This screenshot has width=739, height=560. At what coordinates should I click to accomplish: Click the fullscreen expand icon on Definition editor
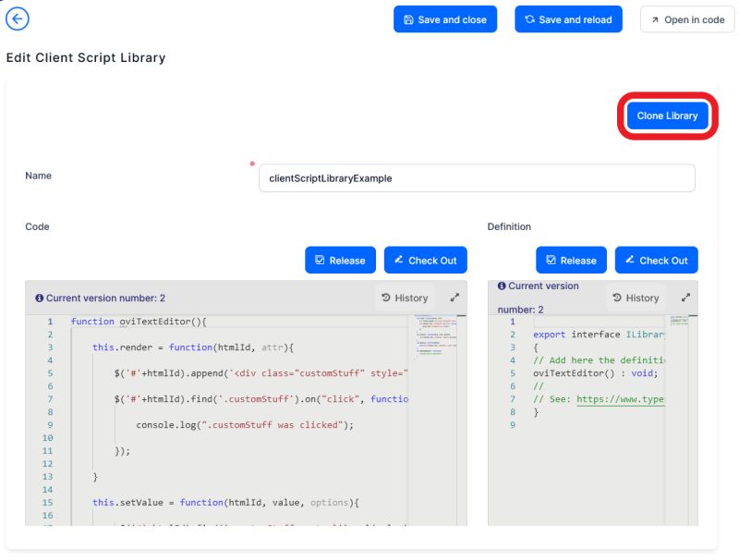pos(684,298)
